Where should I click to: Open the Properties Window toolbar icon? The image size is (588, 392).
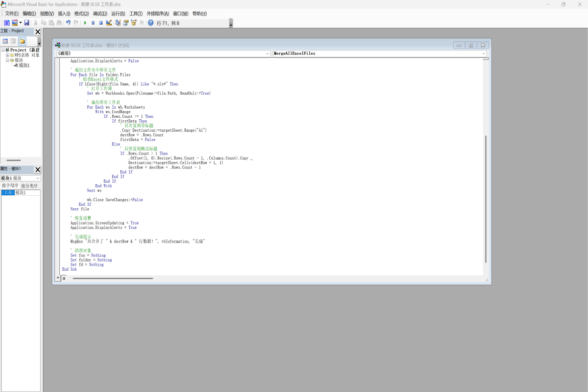(126, 23)
